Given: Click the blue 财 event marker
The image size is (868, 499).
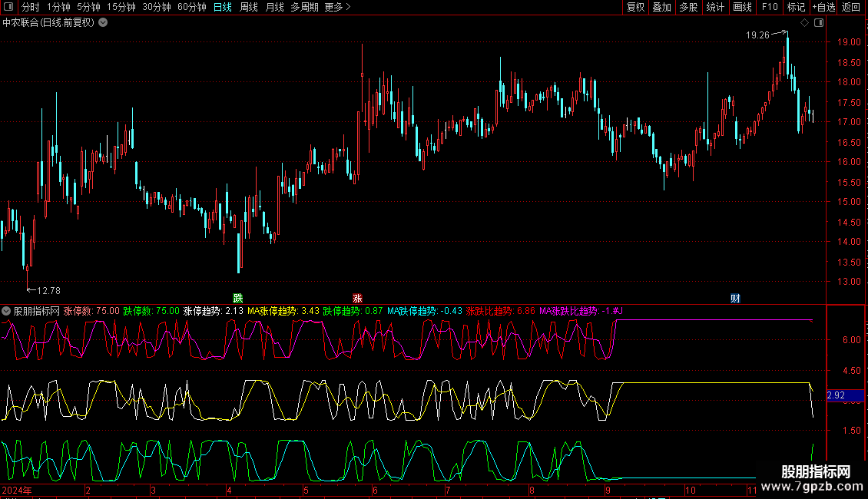Looking at the screenshot, I should point(735,298).
